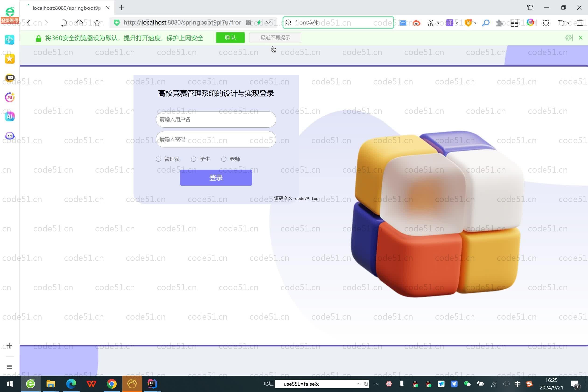The width and height of the screenshot is (588, 392).
Task: Select the 老师 radio button
Action: tap(224, 159)
